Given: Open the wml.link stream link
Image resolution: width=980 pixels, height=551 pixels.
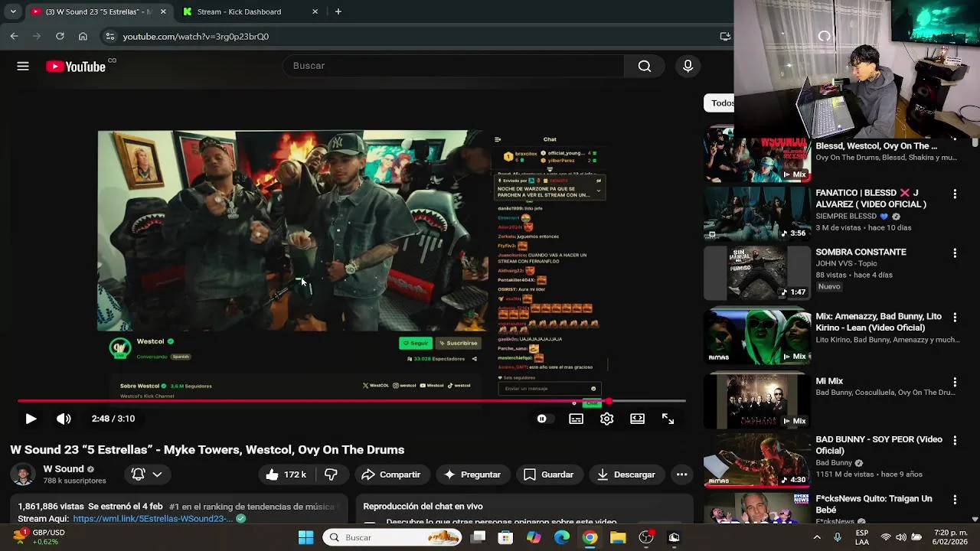Looking at the screenshot, I should [x=153, y=518].
